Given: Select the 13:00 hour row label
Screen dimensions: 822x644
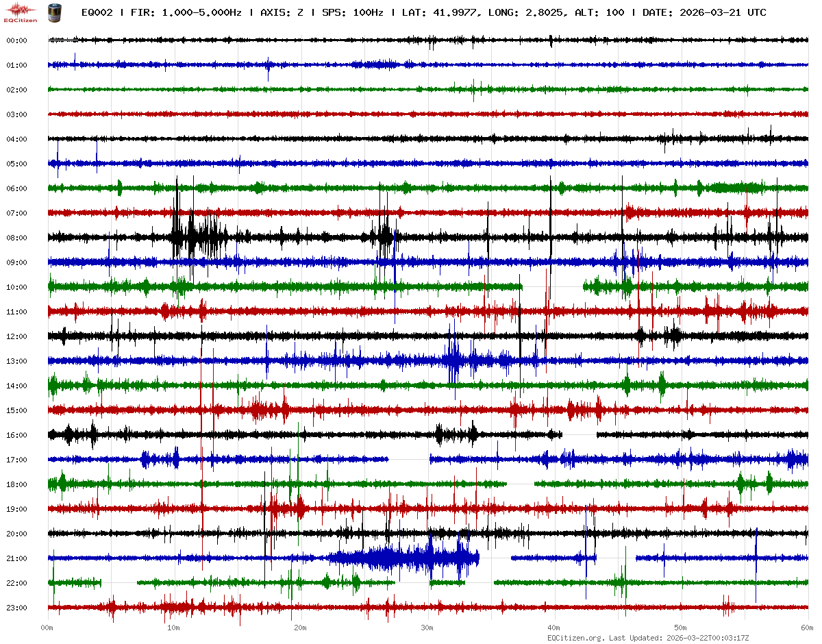Looking at the screenshot, I should pyautogui.click(x=16, y=361).
